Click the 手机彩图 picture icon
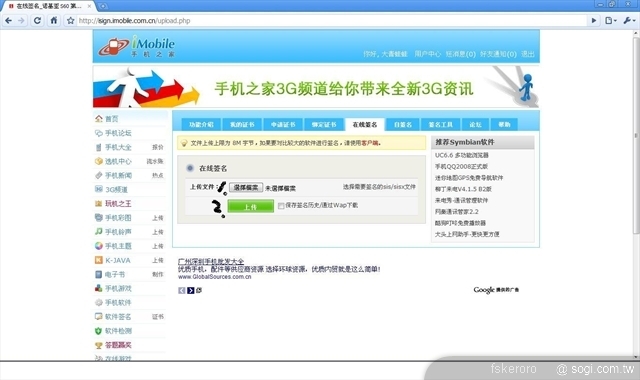The height and width of the screenshot is (380, 640). (x=98, y=218)
